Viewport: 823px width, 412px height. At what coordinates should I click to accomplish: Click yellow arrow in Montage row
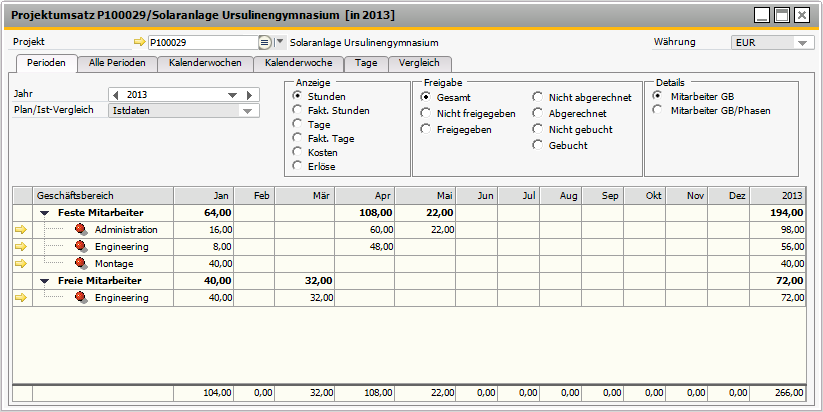[x=21, y=263]
